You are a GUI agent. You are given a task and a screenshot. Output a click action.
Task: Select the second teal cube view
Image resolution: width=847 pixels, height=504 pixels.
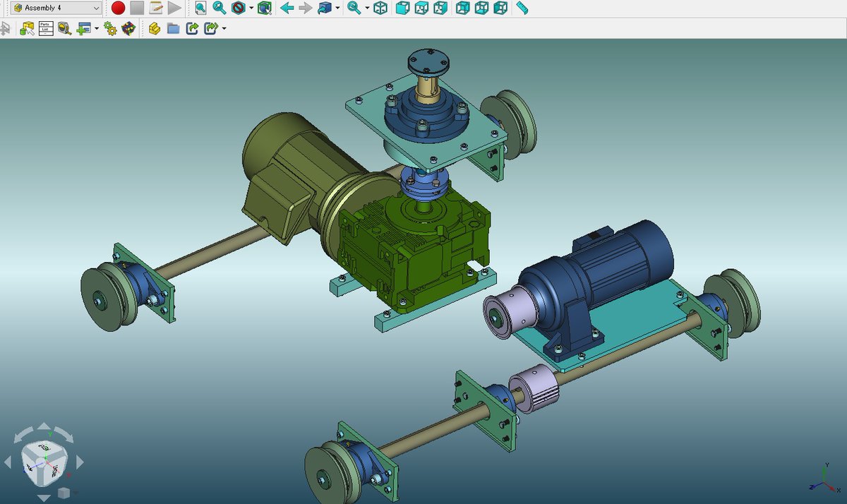click(x=421, y=8)
